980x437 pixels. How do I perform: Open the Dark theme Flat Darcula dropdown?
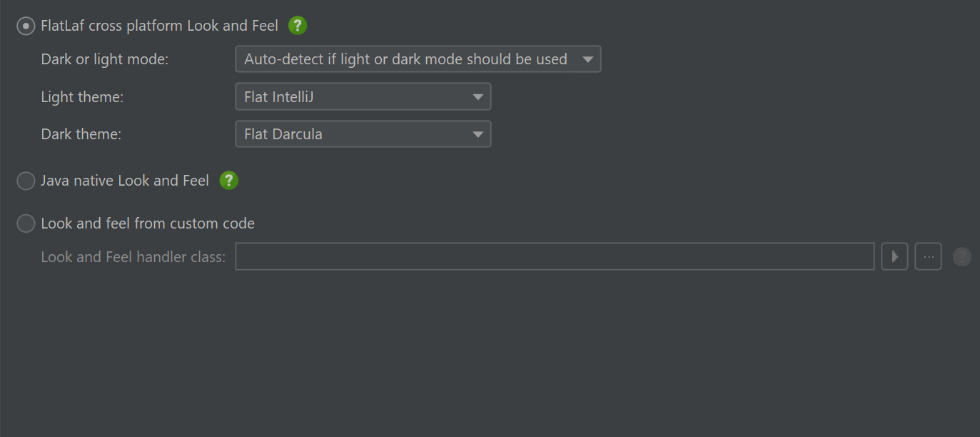pos(363,134)
